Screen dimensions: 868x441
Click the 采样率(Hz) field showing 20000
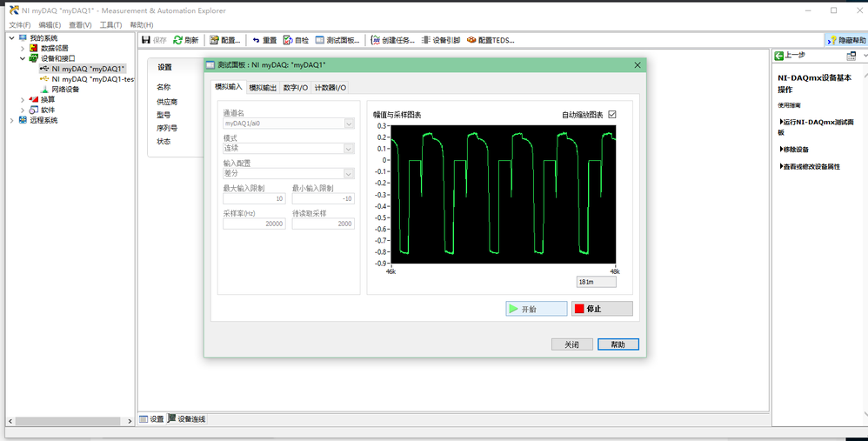(x=254, y=224)
